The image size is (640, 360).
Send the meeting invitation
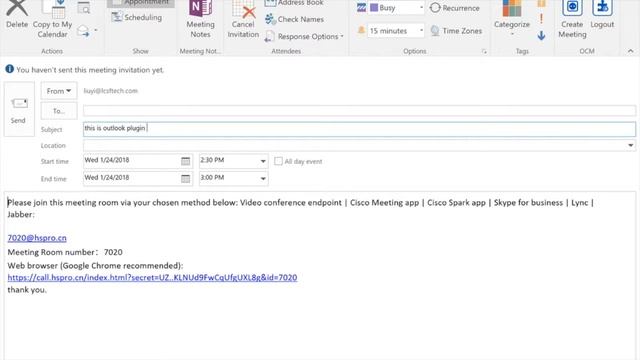pos(19,109)
